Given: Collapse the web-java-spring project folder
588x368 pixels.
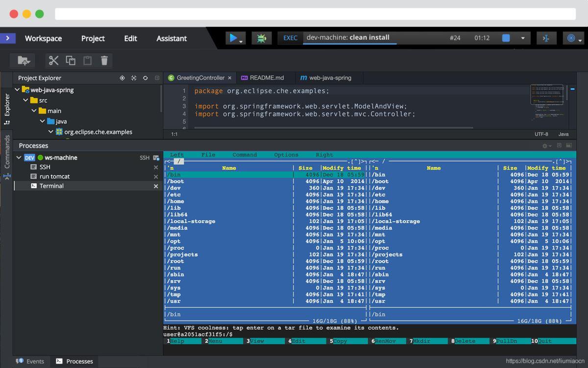Looking at the screenshot, I should [18, 90].
